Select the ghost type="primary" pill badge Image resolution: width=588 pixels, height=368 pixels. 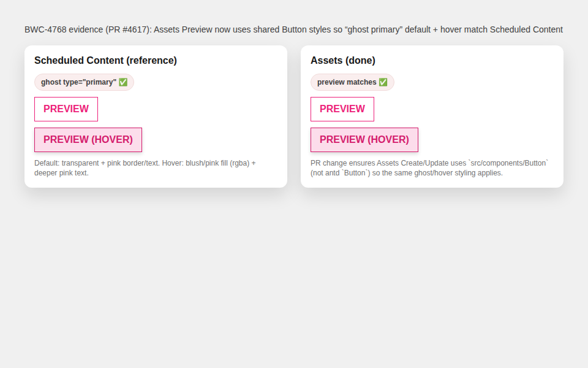[84, 82]
